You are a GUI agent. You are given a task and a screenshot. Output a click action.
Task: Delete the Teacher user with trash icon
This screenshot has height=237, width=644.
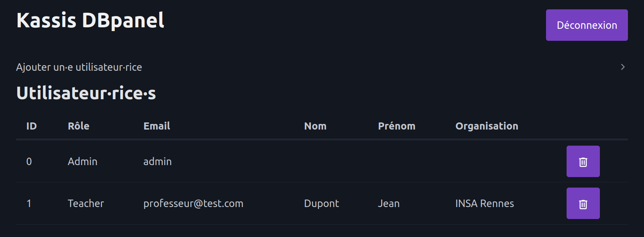click(x=583, y=203)
